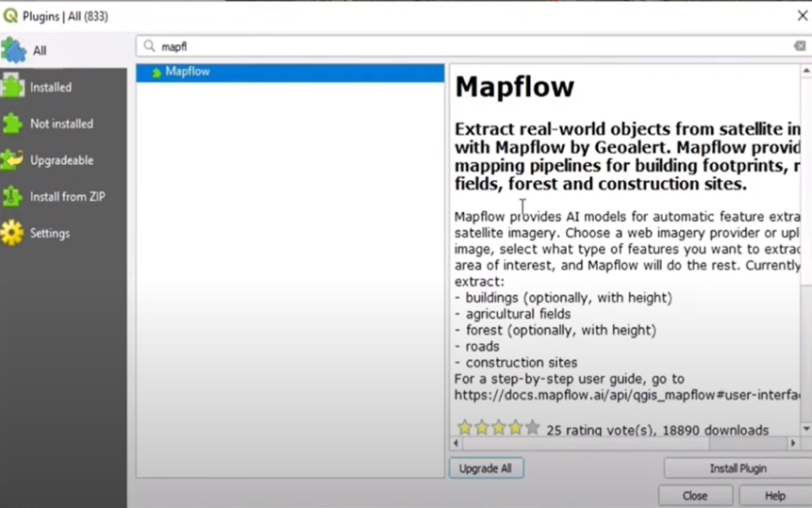Open the Not installed tab
Screen dimensions: 812x508
[63, 123]
